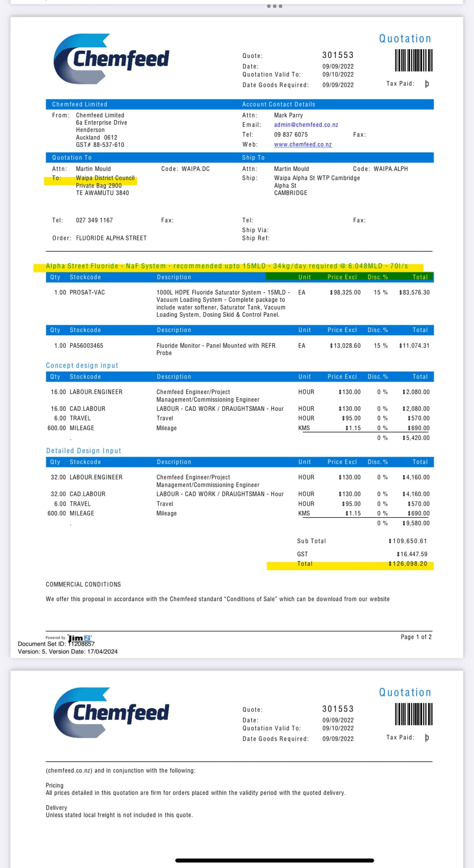Click the PROSAT-VAC stockcode row
The image size is (474, 868).
point(87,292)
